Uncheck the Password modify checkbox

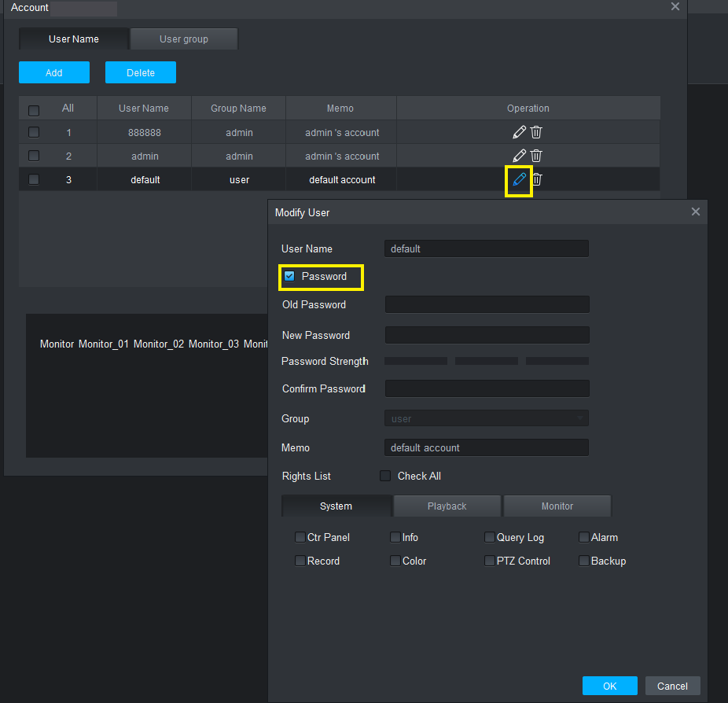coord(289,276)
